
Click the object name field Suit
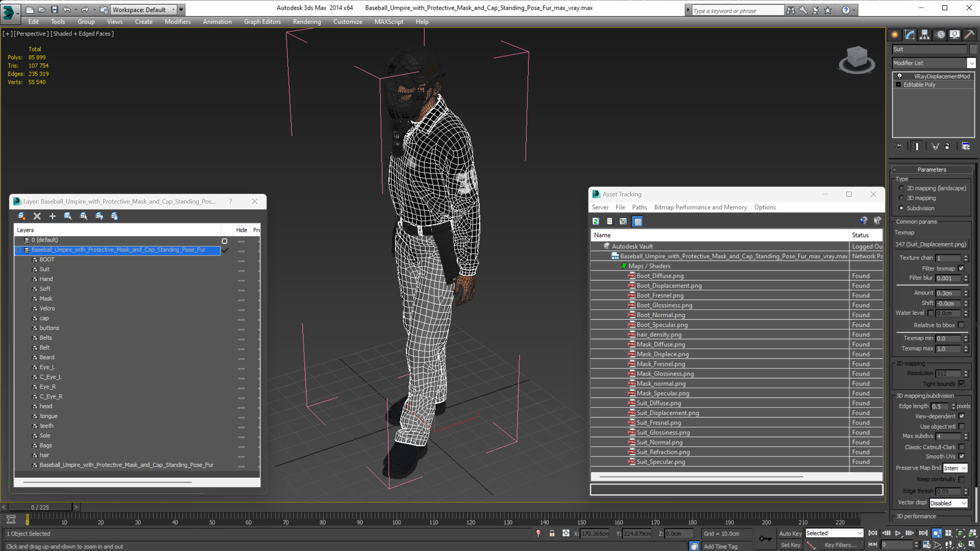(929, 49)
